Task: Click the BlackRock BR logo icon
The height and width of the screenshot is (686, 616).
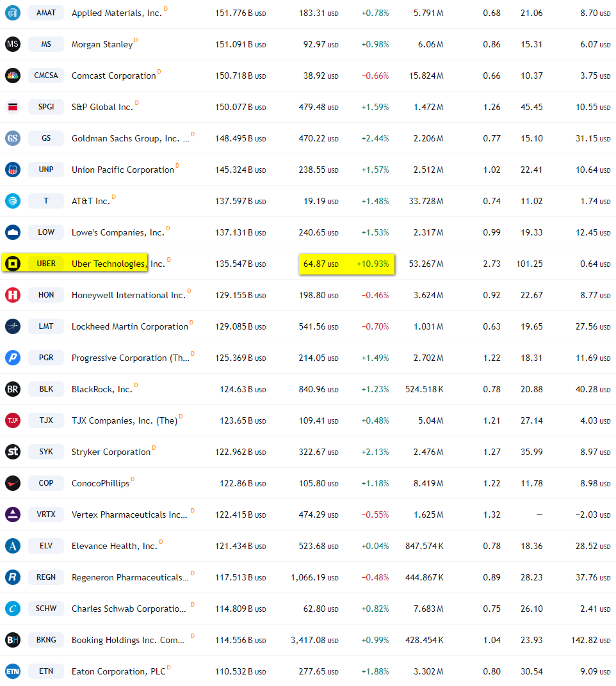Action: (x=13, y=389)
